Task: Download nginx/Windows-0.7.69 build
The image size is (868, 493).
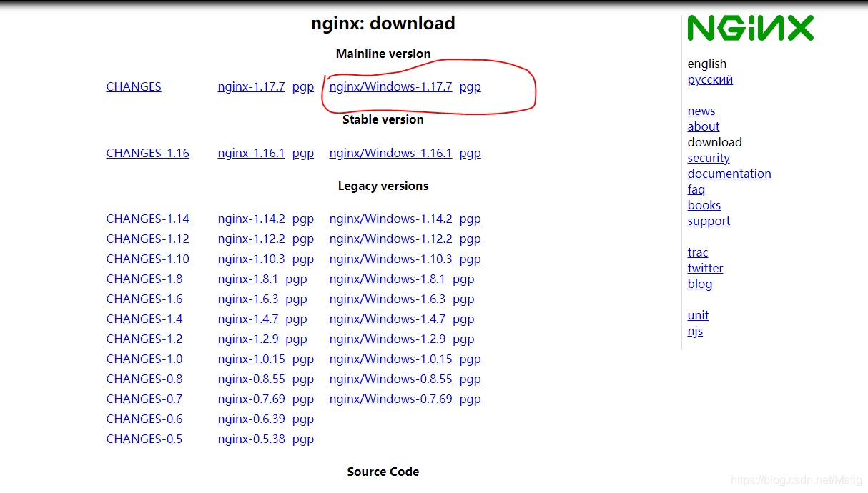Action: (390, 399)
